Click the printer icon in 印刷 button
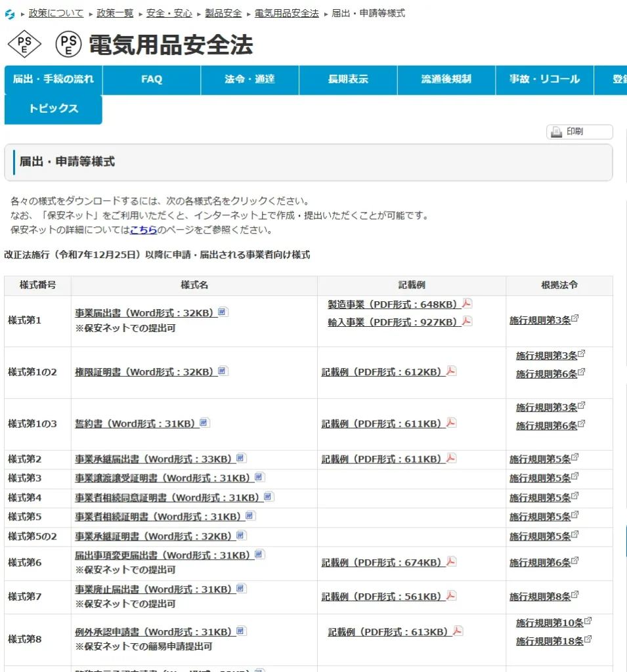 tap(557, 132)
